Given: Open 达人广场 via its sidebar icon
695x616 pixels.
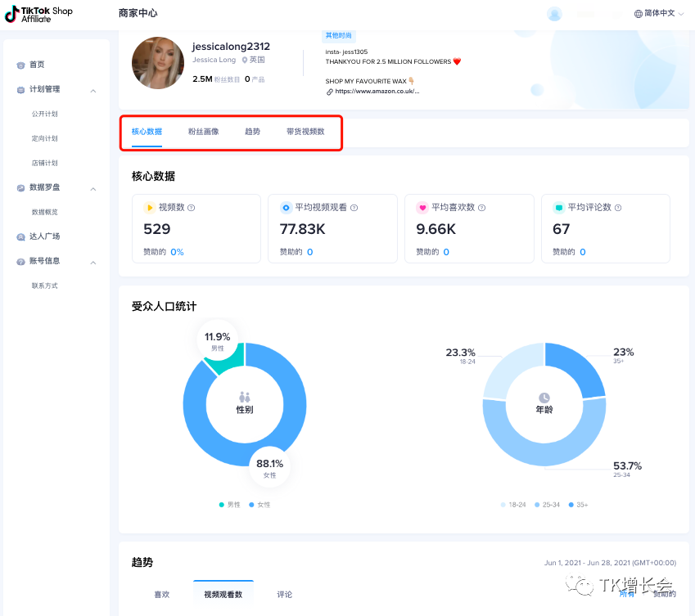Looking at the screenshot, I should (x=21, y=237).
